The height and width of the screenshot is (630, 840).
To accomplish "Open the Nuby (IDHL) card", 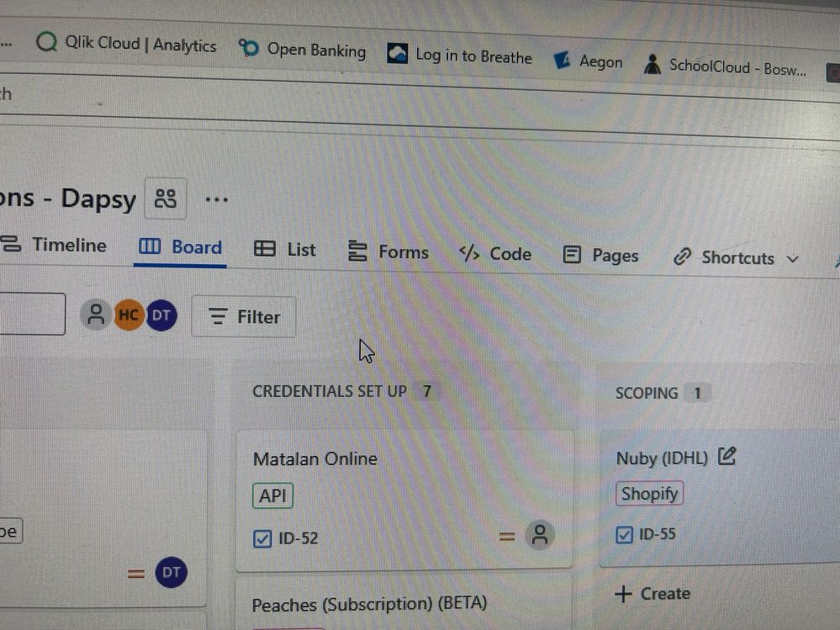I will [x=720, y=496].
